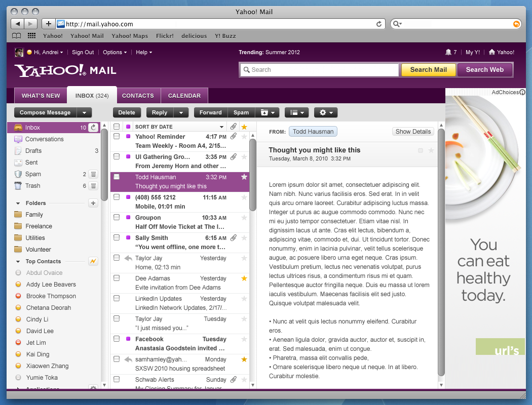Click the browser address bar
532x405 pixels.
click(220, 24)
